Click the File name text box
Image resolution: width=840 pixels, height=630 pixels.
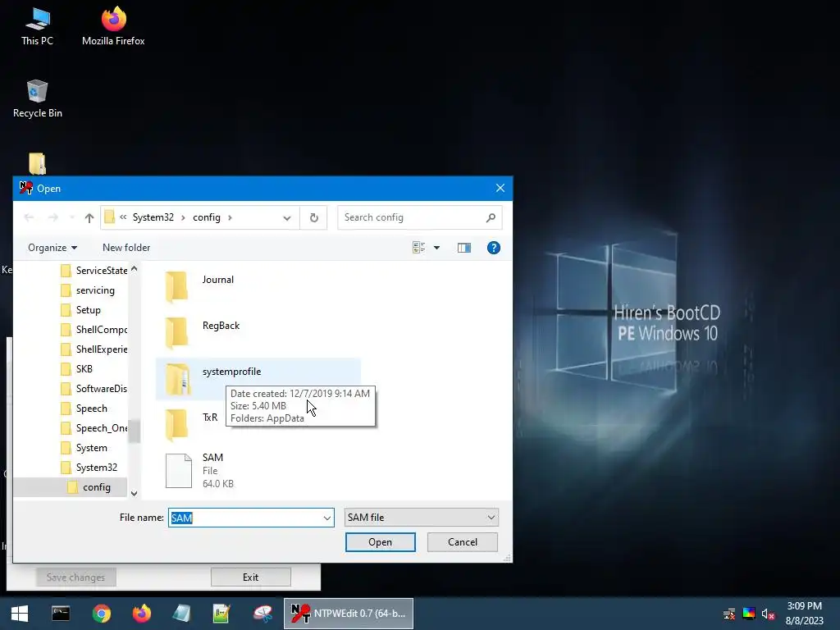245,518
